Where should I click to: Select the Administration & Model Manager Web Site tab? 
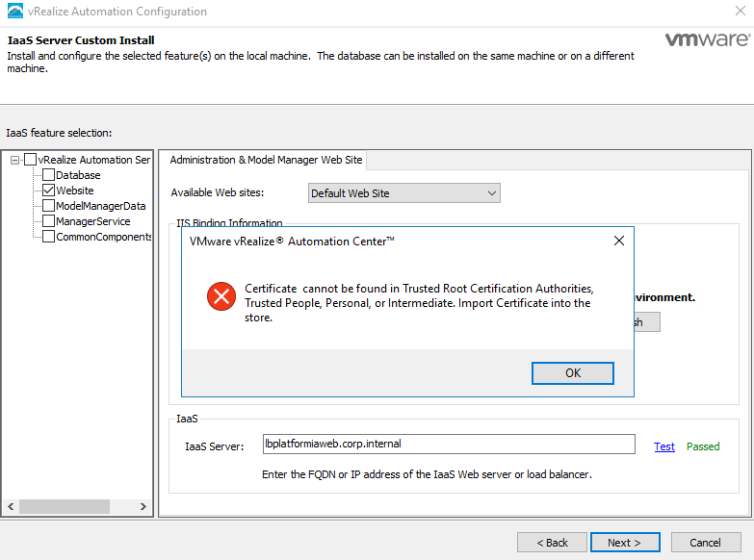pyautogui.click(x=266, y=160)
